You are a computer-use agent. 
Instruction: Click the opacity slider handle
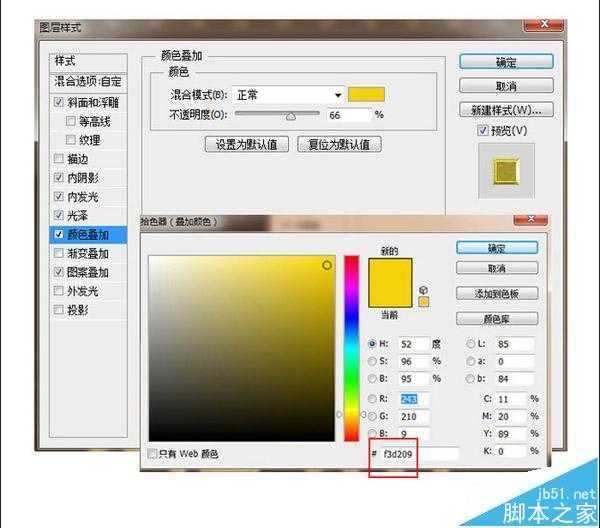291,116
